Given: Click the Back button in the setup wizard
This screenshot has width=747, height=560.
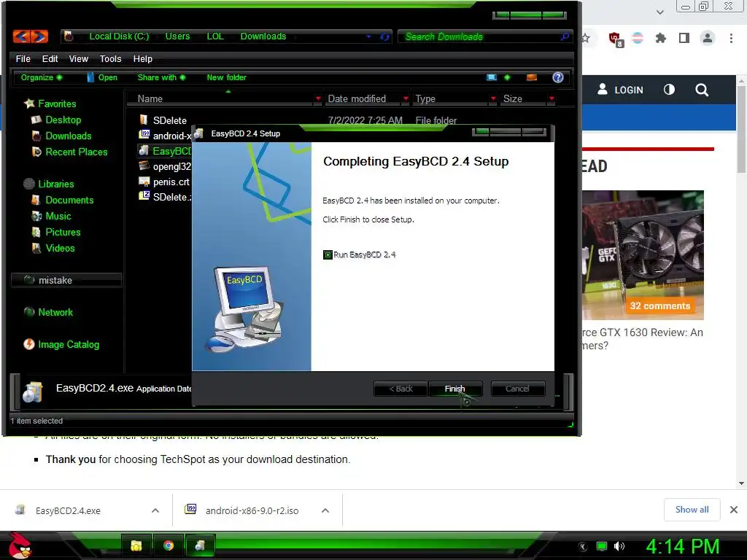Looking at the screenshot, I should click(x=400, y=389).
